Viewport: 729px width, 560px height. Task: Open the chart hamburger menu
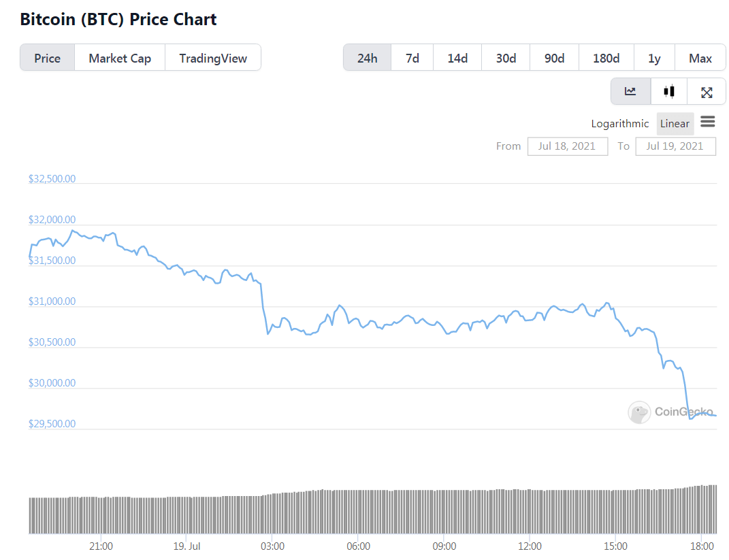pos(708,122)
